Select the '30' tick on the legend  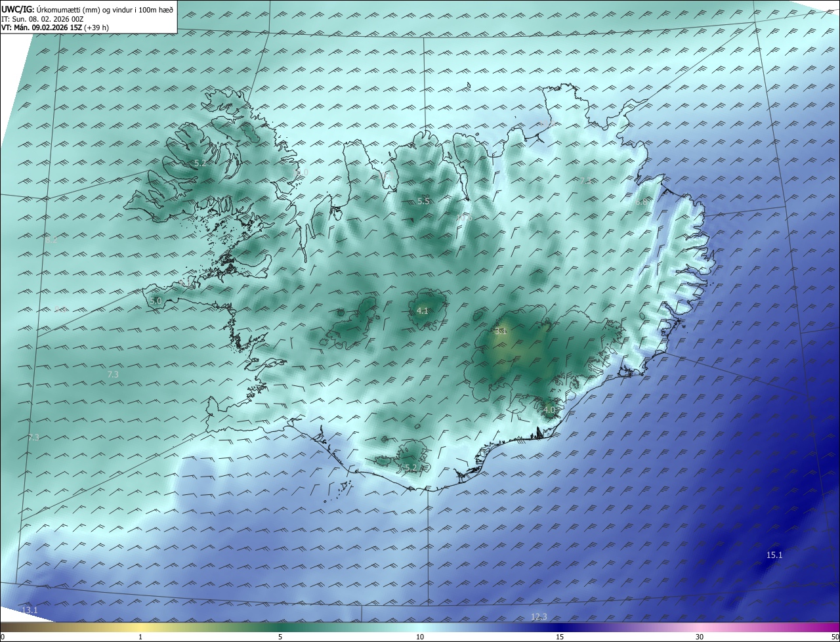(700, 637)
